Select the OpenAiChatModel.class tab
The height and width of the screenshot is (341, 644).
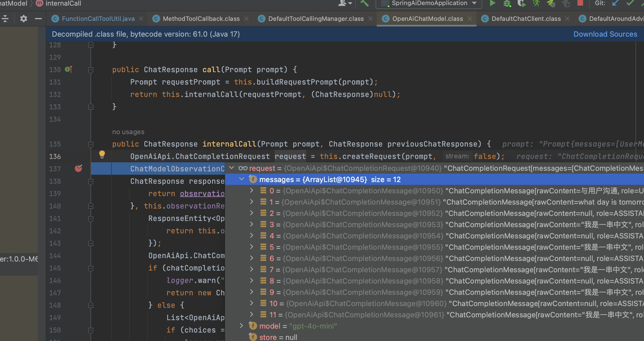click(427, 19)
